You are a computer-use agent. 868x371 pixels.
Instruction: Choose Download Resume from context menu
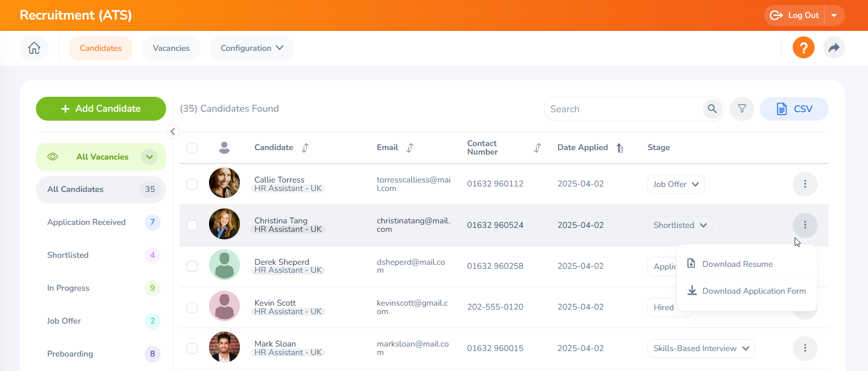click(737, 264)
